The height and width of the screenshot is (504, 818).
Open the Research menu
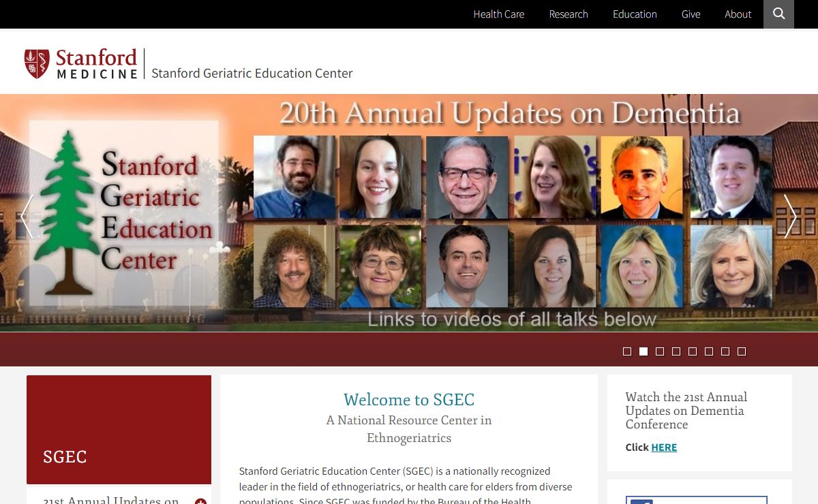(569, 14)
